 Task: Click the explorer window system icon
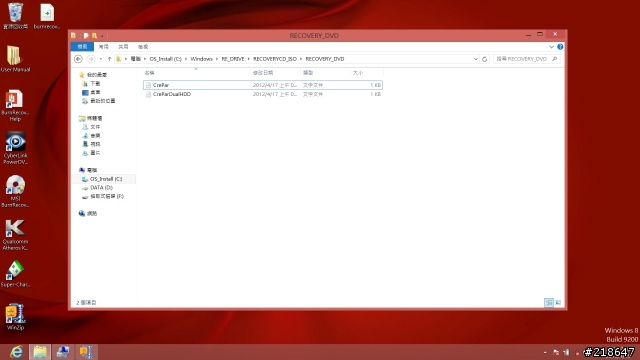tap(73, 36)
